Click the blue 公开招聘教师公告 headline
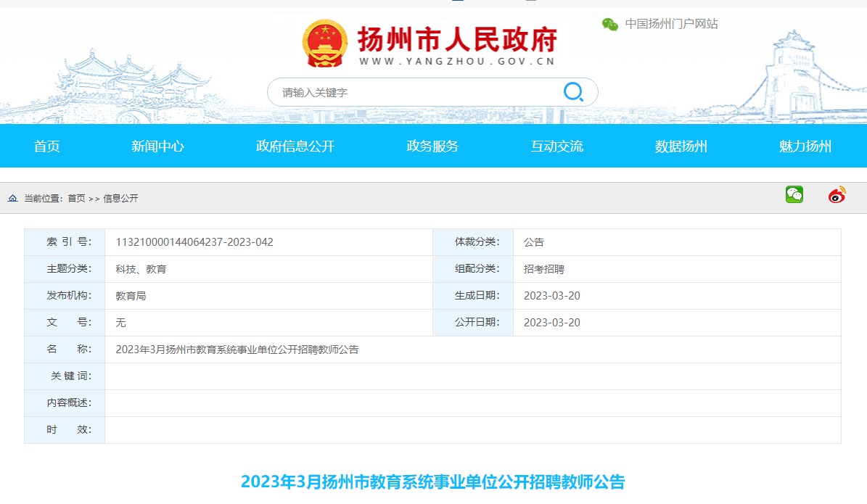 [432, 482]
